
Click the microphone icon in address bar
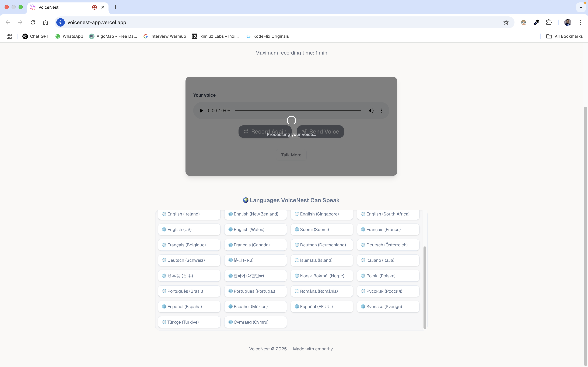[x=61, y=22]
